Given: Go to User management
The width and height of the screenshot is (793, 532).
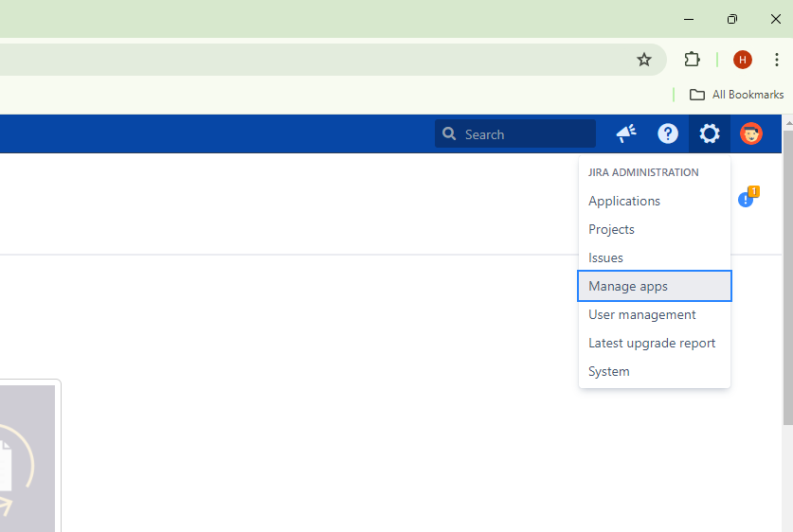Looking at the screenshot, I should [x=642, y=314].
